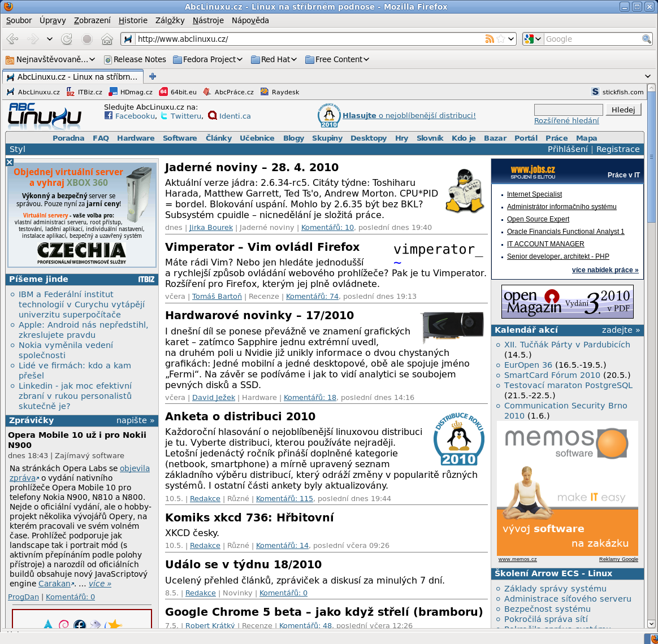Screen dimensions: 658x644
Task: Click the search magnifier icon in Google box
Action: 646,39
